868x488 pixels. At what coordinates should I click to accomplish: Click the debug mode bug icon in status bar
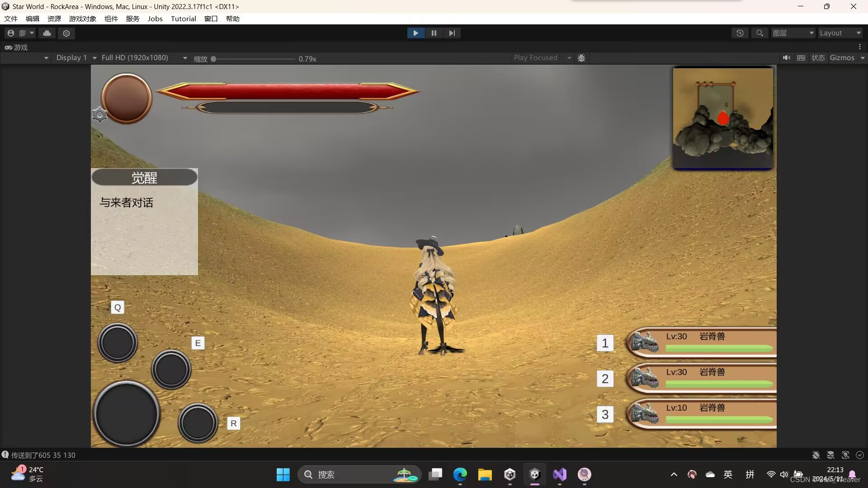816,455
